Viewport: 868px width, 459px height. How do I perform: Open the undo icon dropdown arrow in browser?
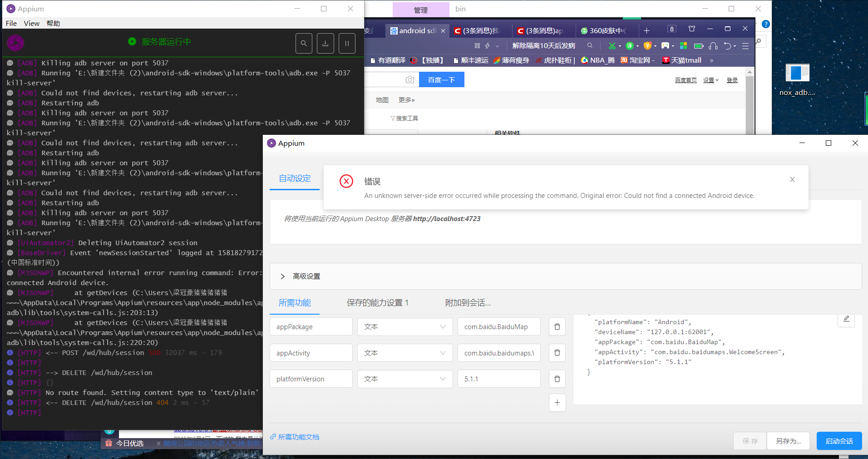point(735,46)
